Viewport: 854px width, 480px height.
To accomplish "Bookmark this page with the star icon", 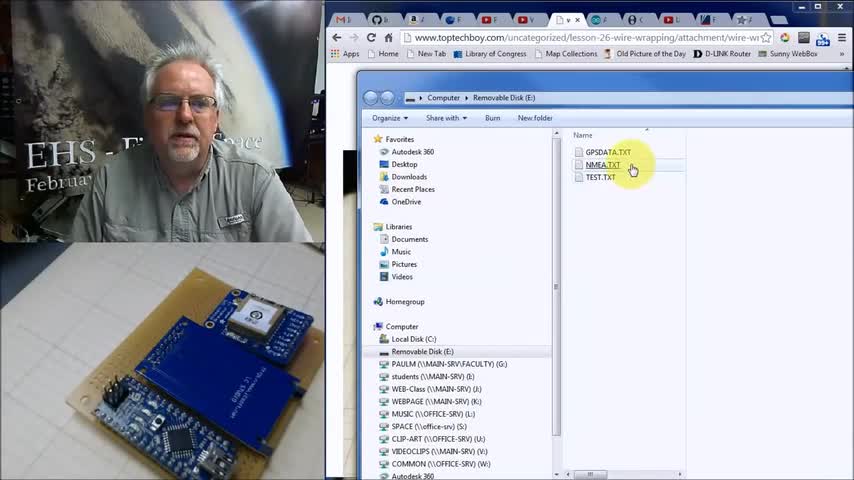I will pos(766,38).
